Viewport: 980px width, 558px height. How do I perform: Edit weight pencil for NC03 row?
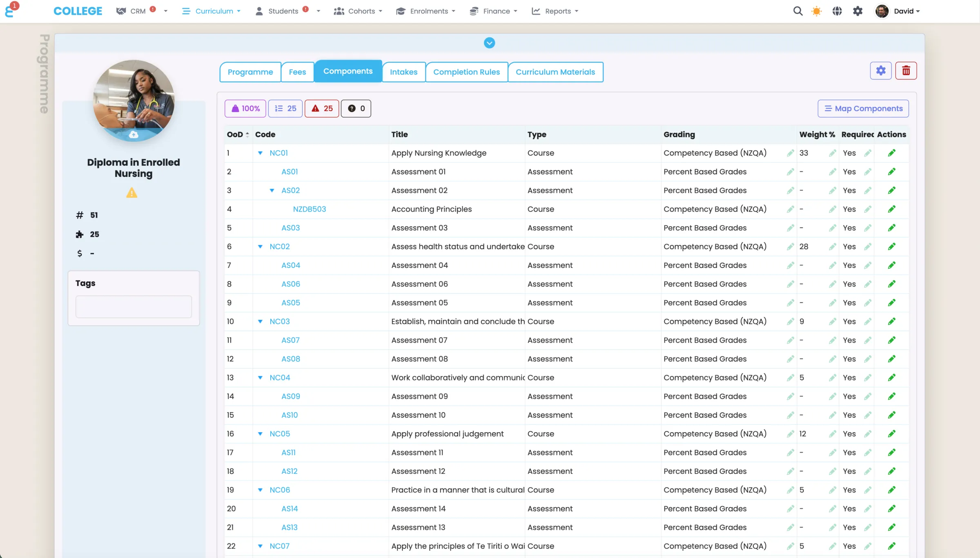pyautogui.click(x=832, y=321)
